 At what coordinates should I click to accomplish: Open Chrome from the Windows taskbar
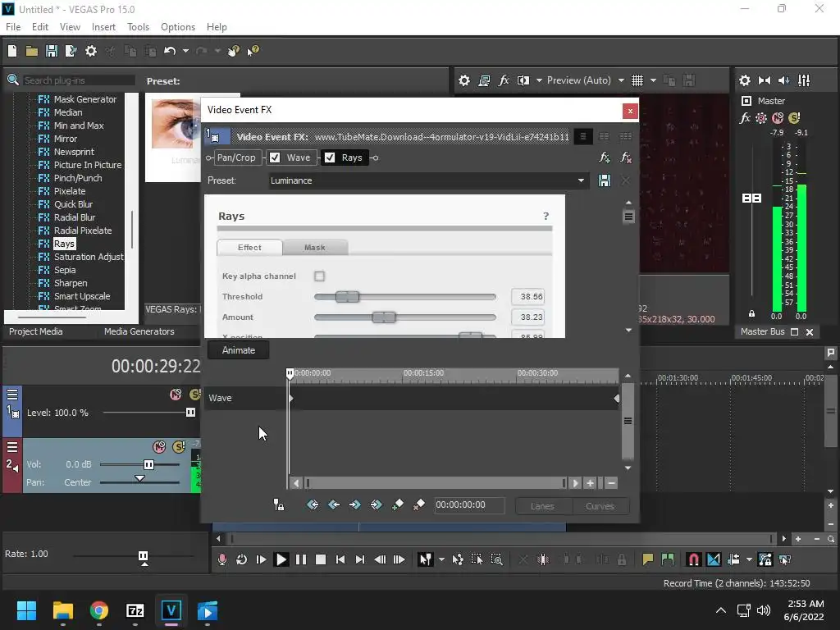point(99,610)
